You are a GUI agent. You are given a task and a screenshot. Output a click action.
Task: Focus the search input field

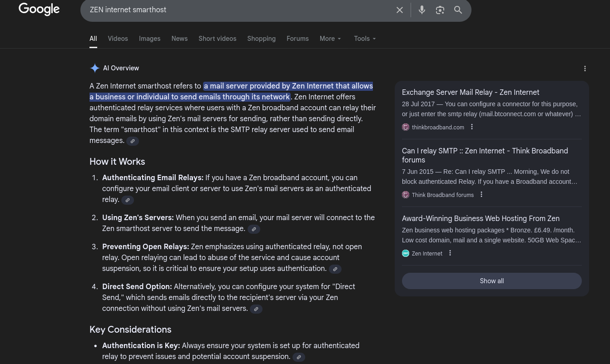pyautogui.click(x=236, y=10)
